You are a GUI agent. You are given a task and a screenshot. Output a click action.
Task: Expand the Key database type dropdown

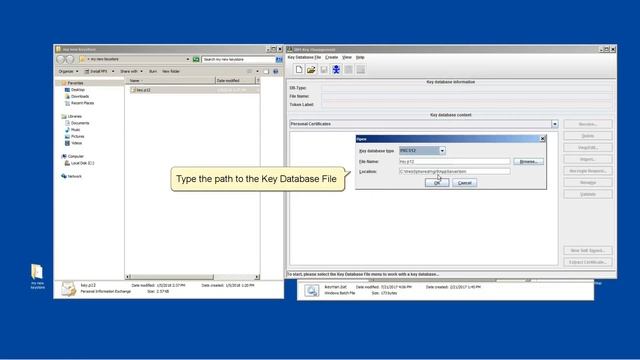tap(442, 151)
